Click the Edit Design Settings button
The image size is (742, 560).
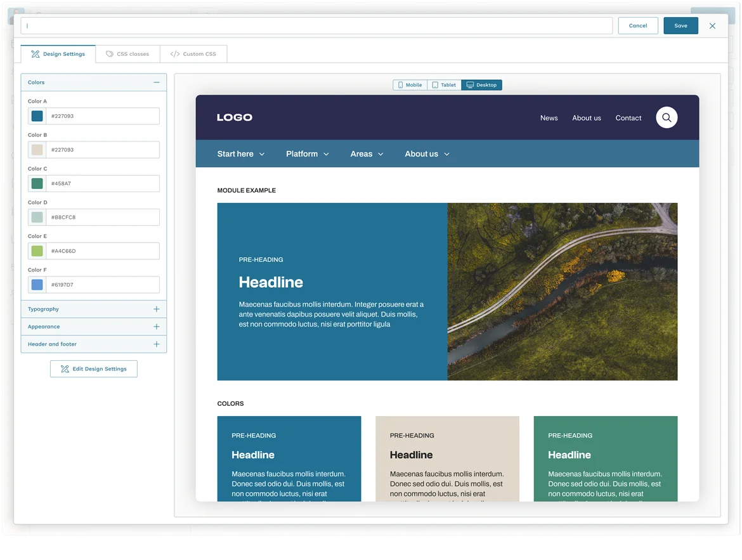click(x=94, y=368)
